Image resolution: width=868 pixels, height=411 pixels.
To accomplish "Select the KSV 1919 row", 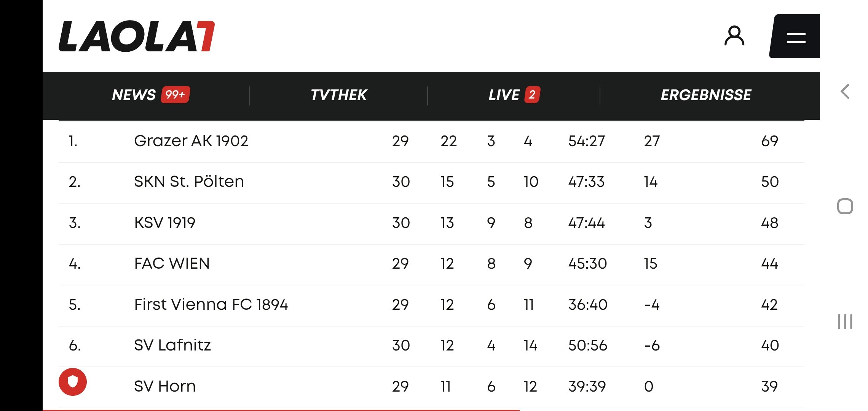I will point(431,223).
